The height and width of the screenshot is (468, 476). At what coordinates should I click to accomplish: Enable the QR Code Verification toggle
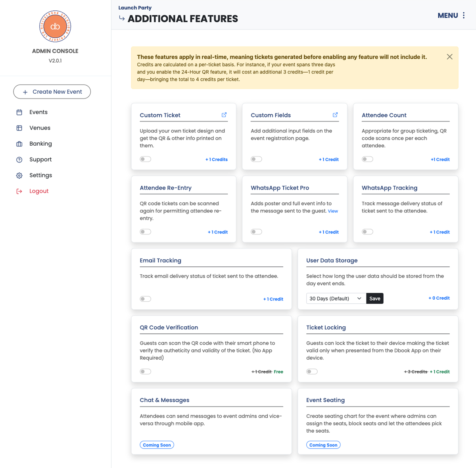click(146, 372)
